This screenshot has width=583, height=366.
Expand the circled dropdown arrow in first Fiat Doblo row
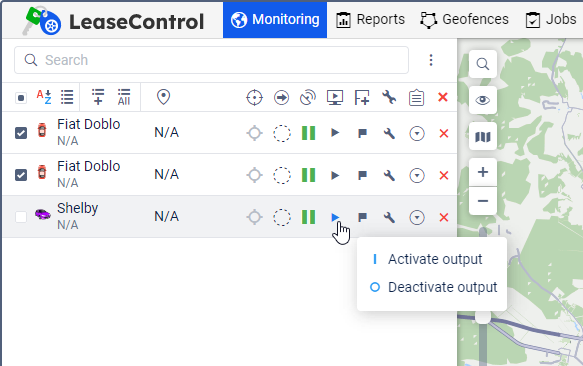417,133
